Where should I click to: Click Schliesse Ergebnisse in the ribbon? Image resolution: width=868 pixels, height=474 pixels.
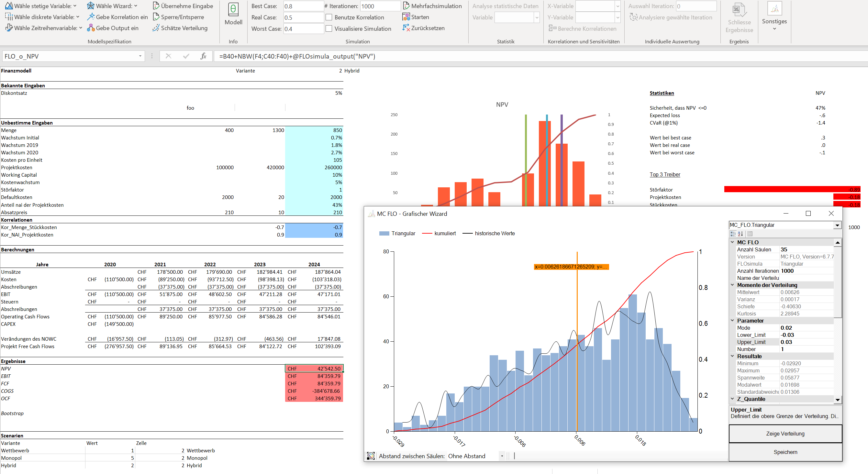(x=739, y=18)
